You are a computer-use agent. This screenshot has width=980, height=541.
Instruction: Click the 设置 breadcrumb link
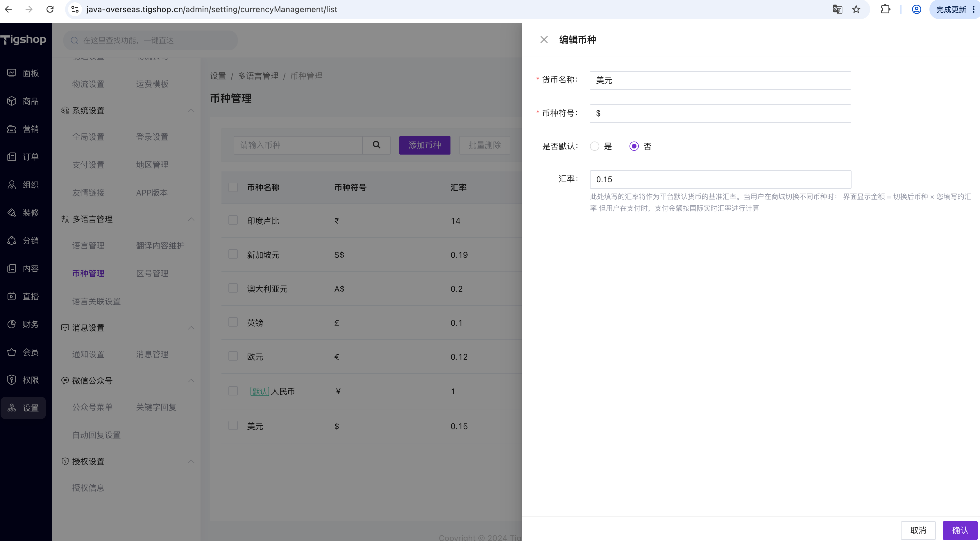click(x=218, y=76)
